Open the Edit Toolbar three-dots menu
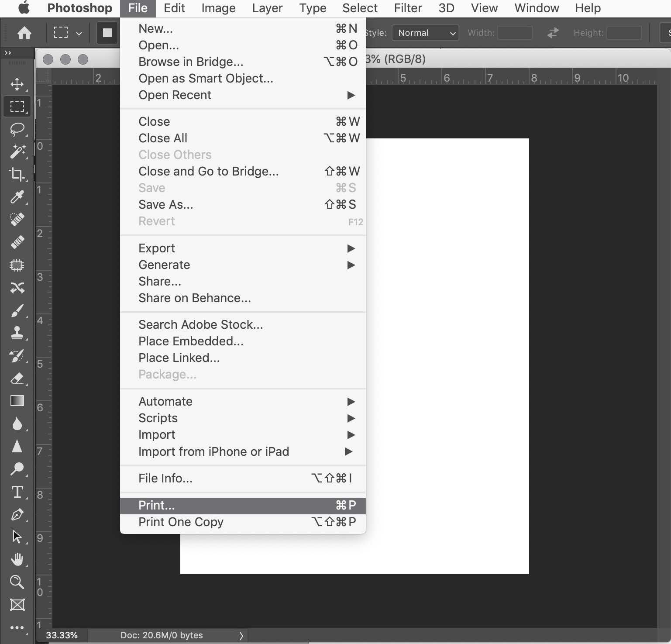This screenshot has width=671, height=644. pos(17,628)
